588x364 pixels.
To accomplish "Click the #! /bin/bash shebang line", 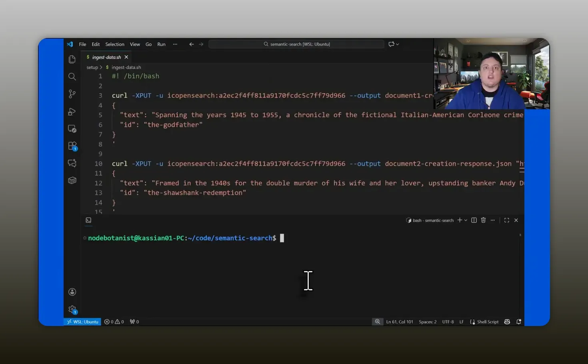I will 136,76.
